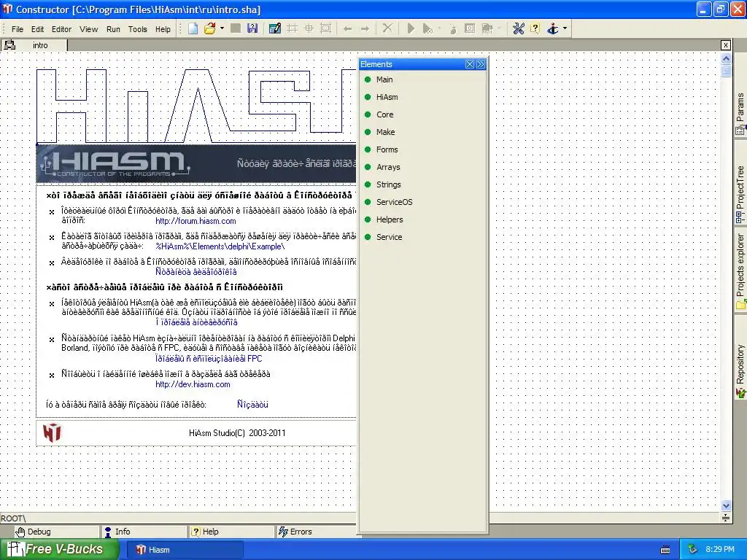Open the form editor pencil icon
Screen dimensions: 747x560
(x=275, y=28)
